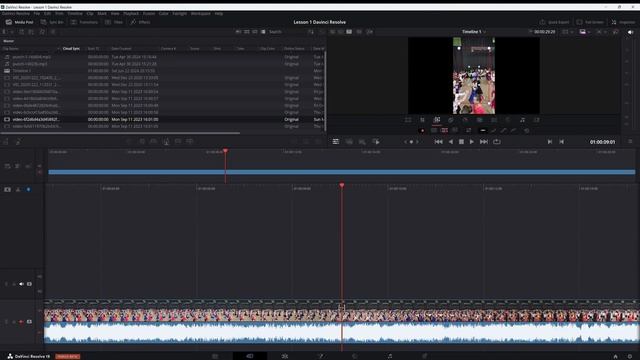
Task: Toggle mute on the upper video track
Action: click(x=22, y=284)
